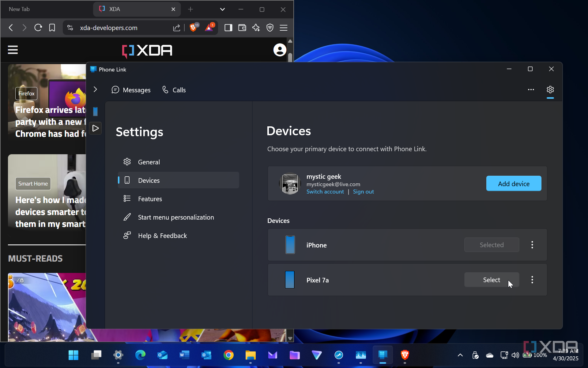Viewport: 588px width, 368px height.
Task: Open Brave VPN shield icon
Action: pyautogui.click(x=270, y=28)
